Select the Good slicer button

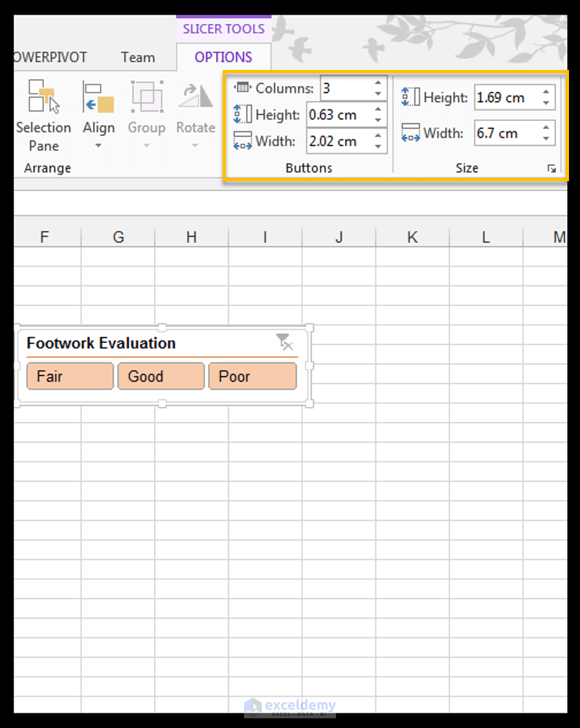pyautogui.click(x=161, y=376)
